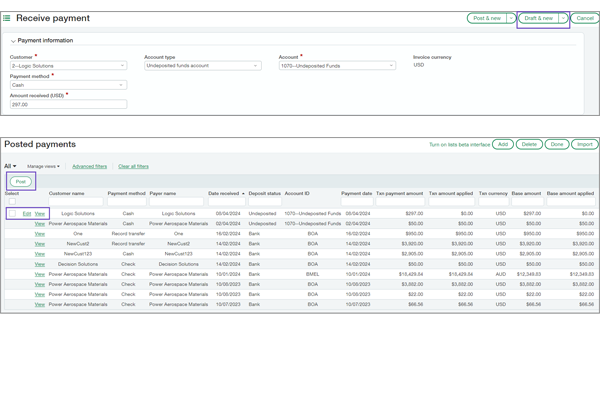Viewport: 600px width, 400px height.
Task: Click the Import button
Action: click(x=585, y=144)
